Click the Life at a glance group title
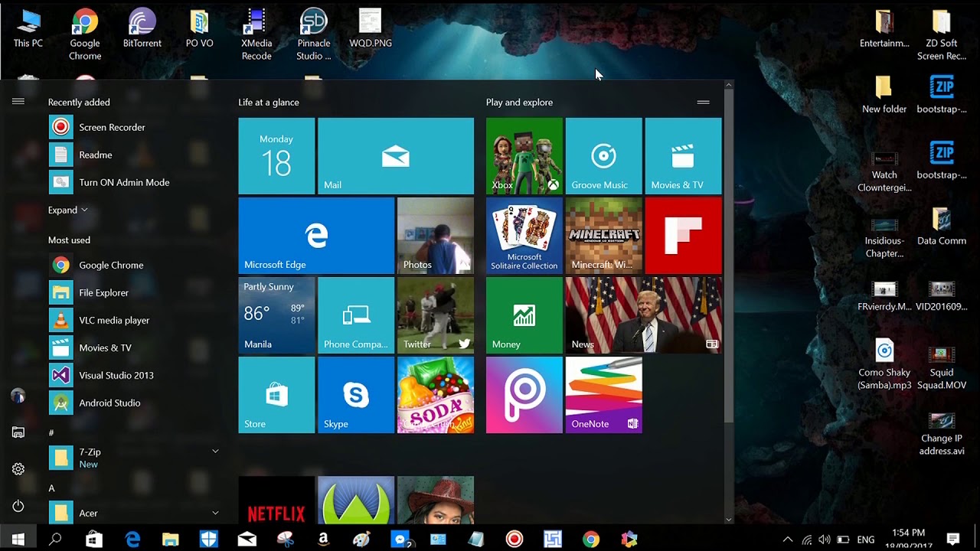Viewport: 980px width, 551px height. click(x=269, y=102)
